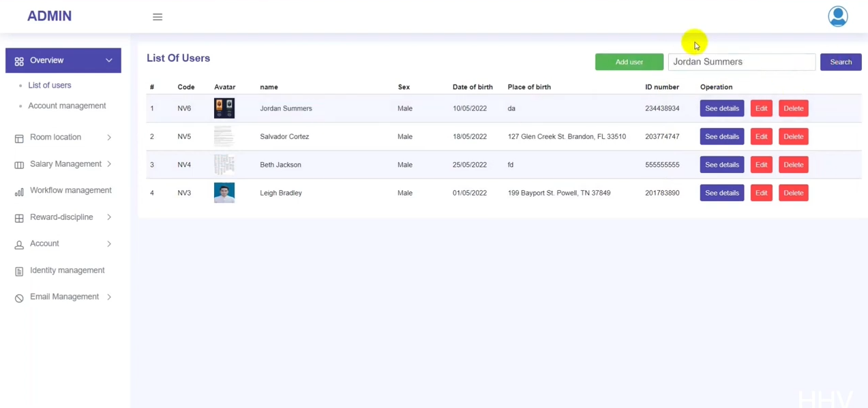Delete the Beth Jackson user row

[793, 165]
